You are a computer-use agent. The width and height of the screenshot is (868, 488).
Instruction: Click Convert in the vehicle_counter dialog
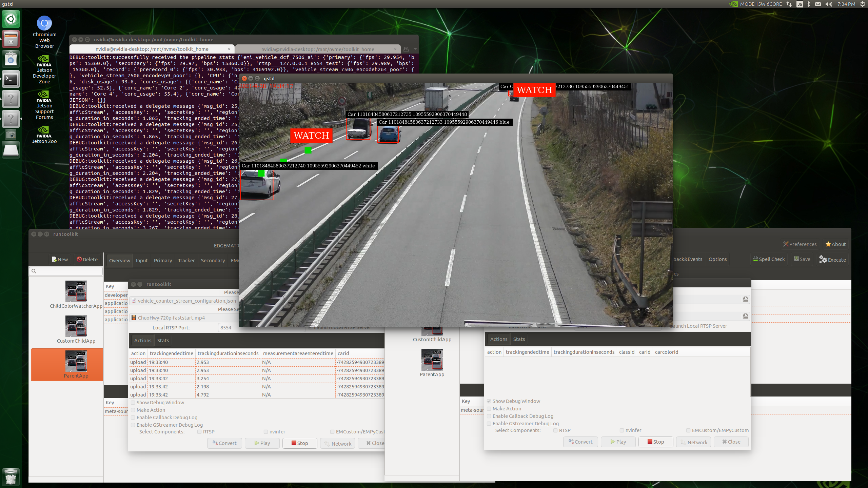(224, 443)
